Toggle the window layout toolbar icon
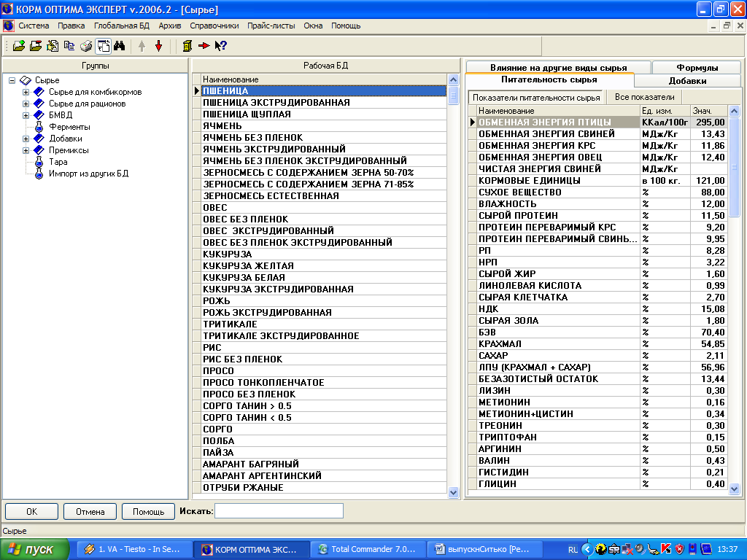Image resolution: width=747 pixels, height=560 pixels. [104, 46]
